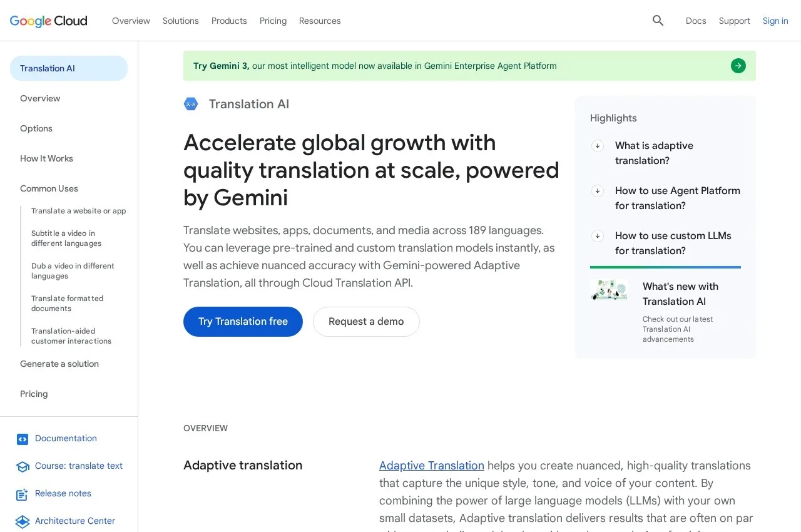
Task: Click the Highlights panel heading
Action: [x=613, y=118]
